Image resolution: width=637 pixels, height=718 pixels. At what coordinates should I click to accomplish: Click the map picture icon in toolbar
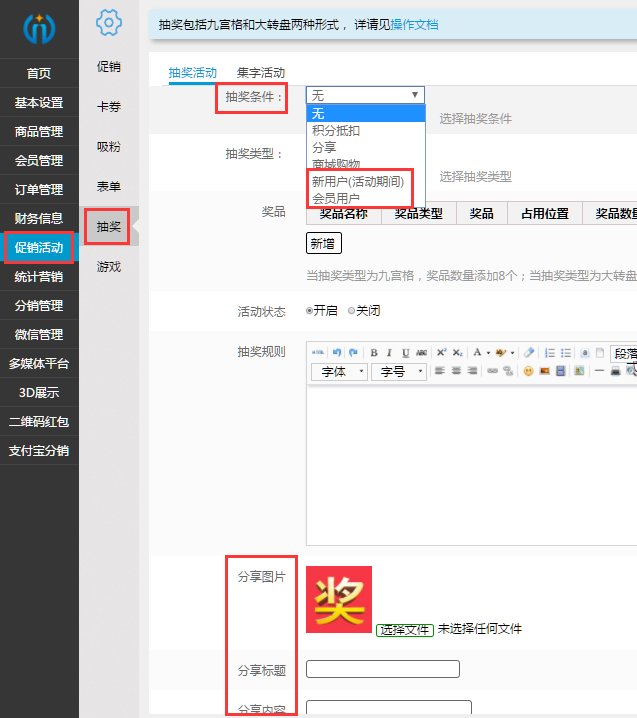[579, 370]
